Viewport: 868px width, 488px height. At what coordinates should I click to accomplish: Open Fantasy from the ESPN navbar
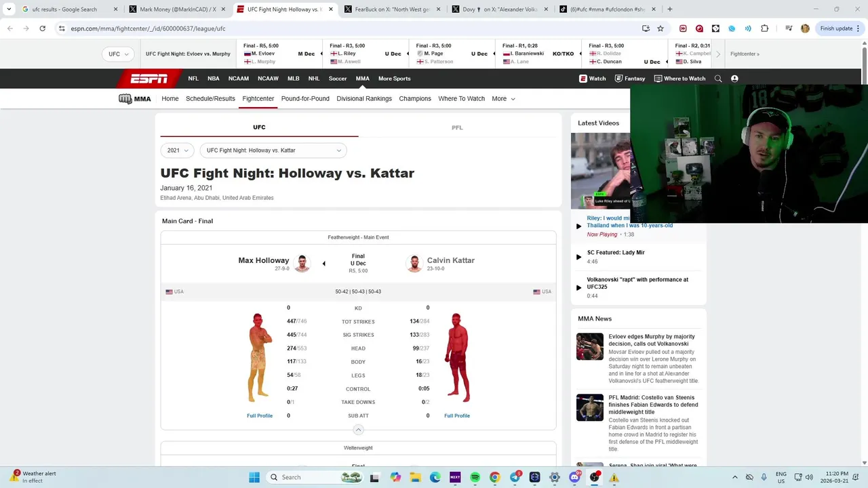pos(630,79)
